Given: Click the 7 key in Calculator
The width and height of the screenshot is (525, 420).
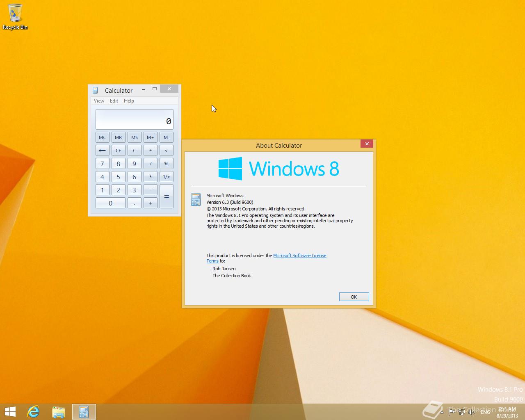Looking at the screenshot, I should click(103, 164).
